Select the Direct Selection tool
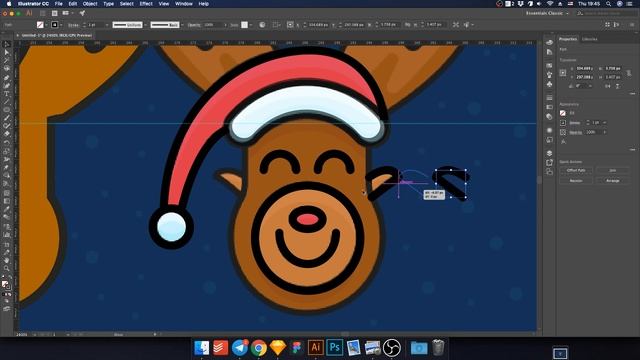The image size is (640, 360). coord(7,52)
